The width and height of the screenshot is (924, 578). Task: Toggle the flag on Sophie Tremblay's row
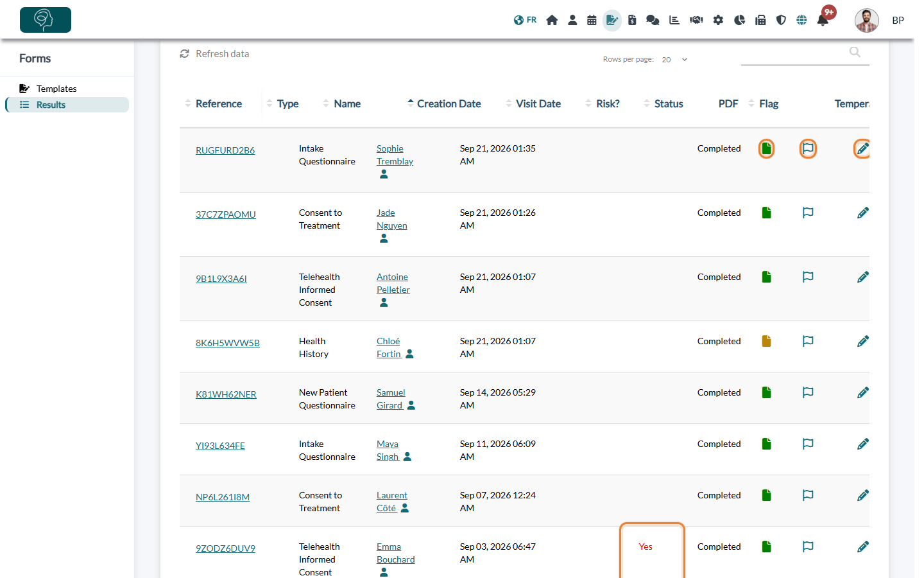[x=808, y=148]
